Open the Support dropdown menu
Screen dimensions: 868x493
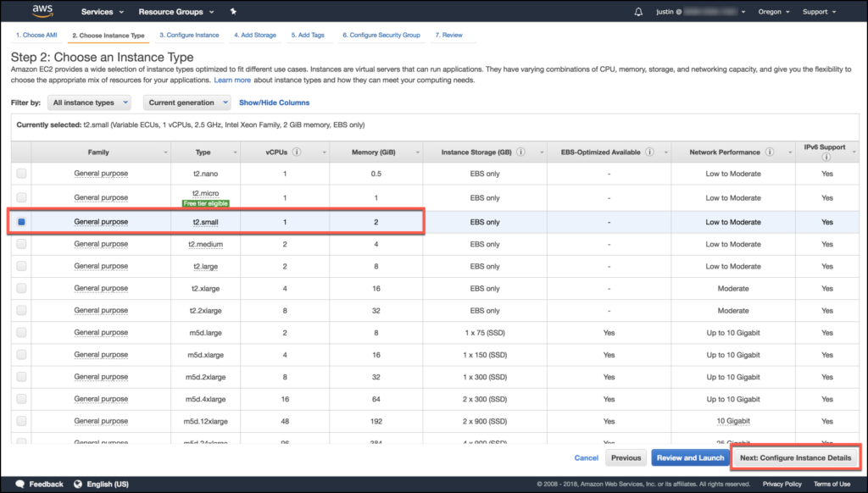pyautogui.click(x=820, y=12)
